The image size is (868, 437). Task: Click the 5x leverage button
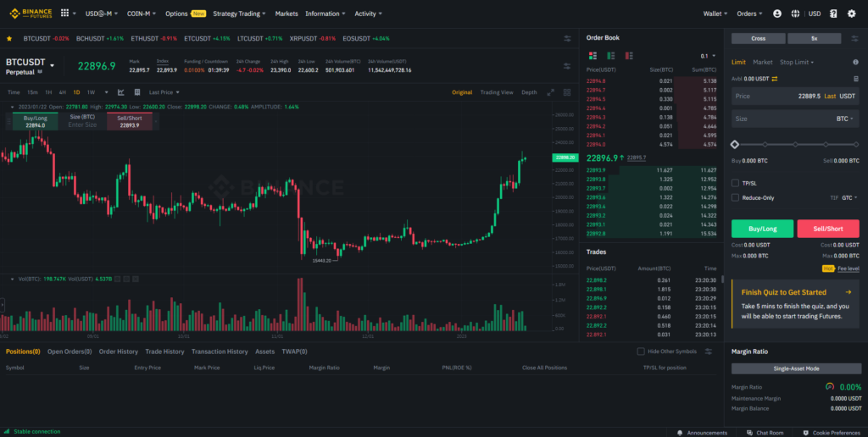click(x=815, y=38)
